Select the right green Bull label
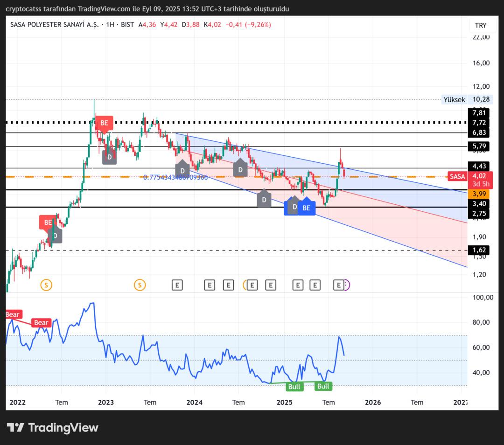Screen dimensions: 504x445 click(x=323, y=386)
